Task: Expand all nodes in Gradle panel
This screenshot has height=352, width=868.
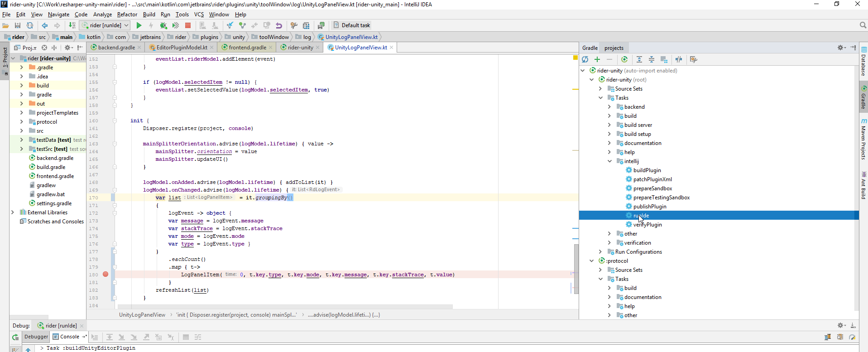Action: [x=639, y=59]
